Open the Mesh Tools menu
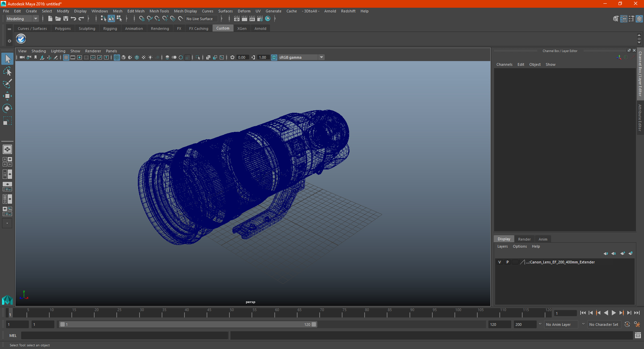The width and height of the screenshot is (644, 349). pos(159,11)
